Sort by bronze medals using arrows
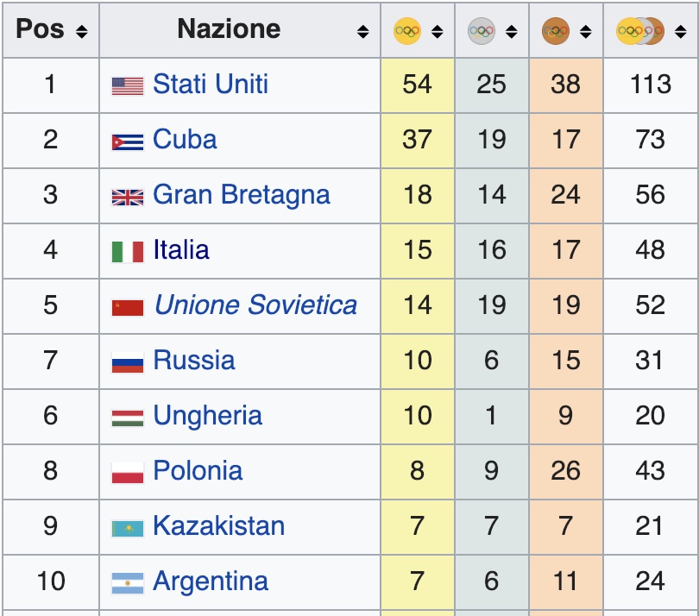This screenshot has height=616, width=699. (x=585, y=32)
